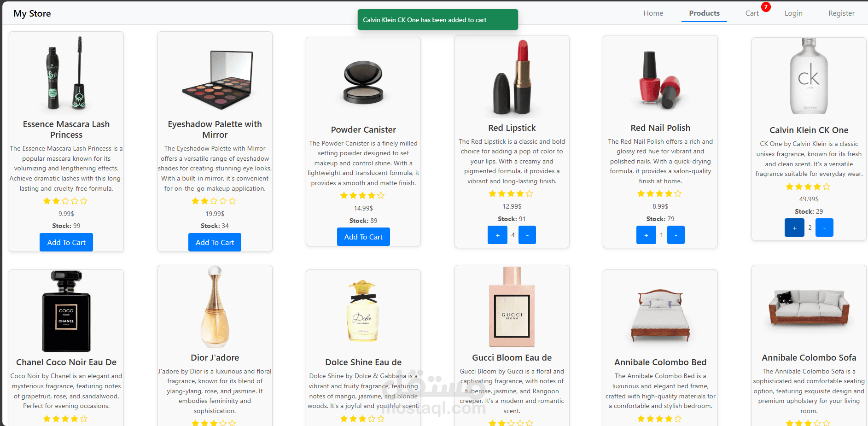Screen dimensions: 868x426
Task: Click the Annibale Colombo Sofa image
Action: tap(809, 307)
